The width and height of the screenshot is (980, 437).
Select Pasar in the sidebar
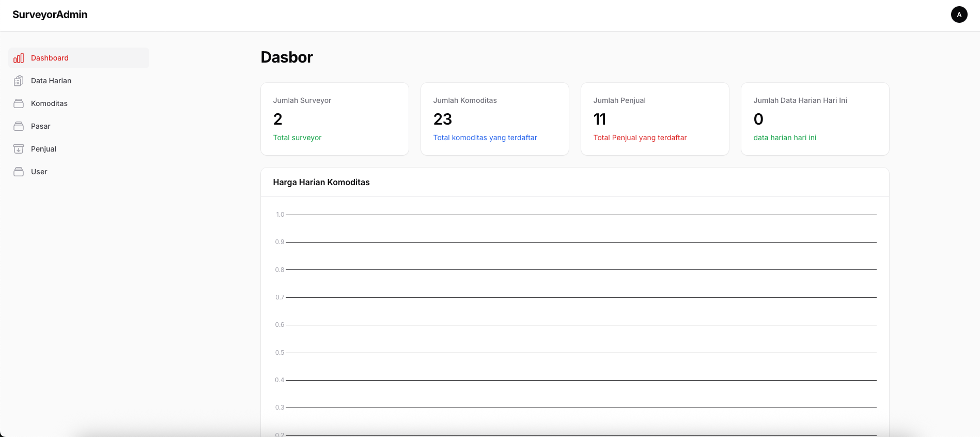pos(41,126)
